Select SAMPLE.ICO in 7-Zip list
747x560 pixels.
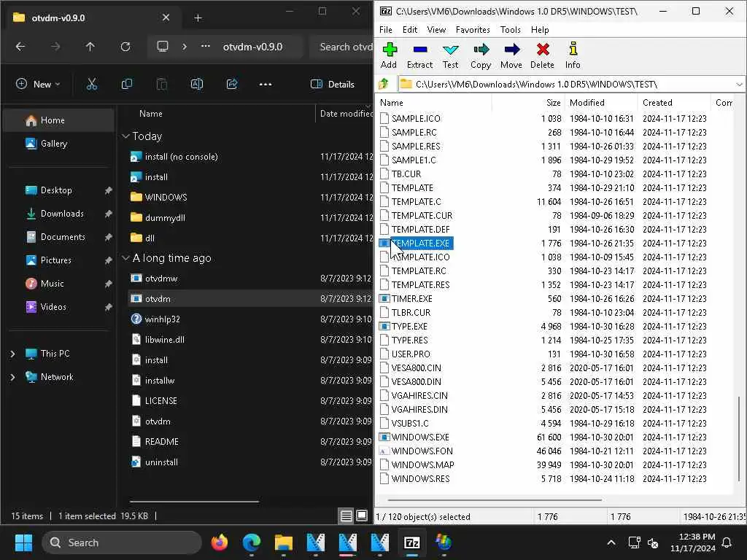[x=415, y=119]
